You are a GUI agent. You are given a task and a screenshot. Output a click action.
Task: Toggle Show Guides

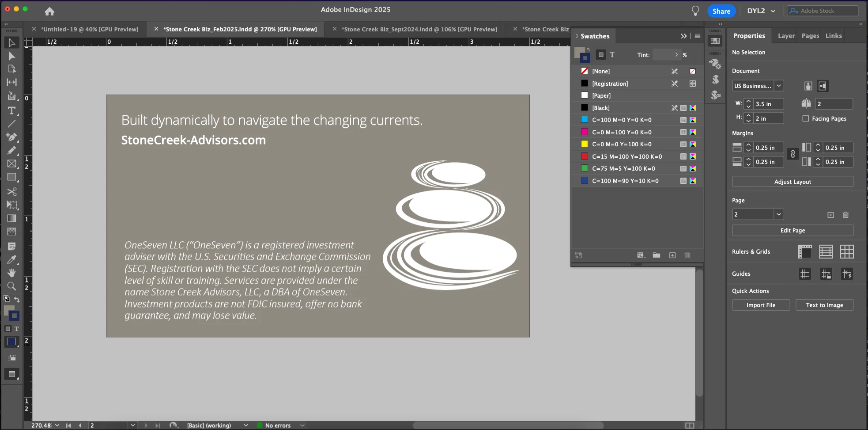click(805, 274)
